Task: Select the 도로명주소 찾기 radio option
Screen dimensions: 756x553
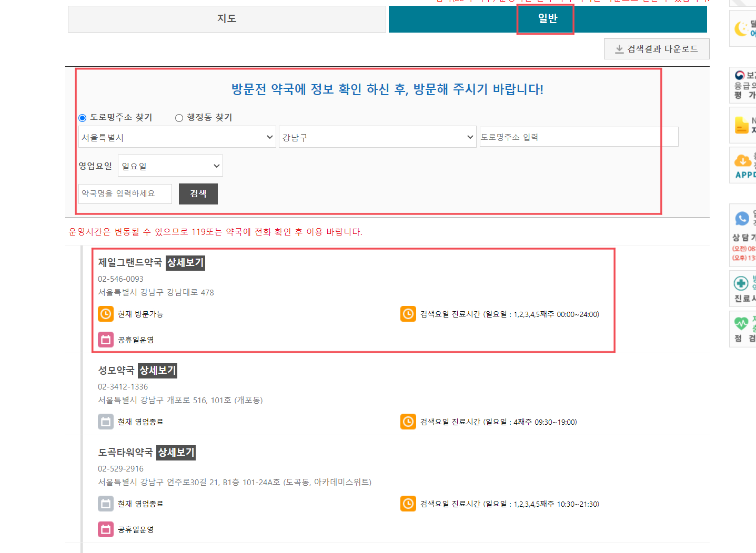Action: tap(82, 118)
